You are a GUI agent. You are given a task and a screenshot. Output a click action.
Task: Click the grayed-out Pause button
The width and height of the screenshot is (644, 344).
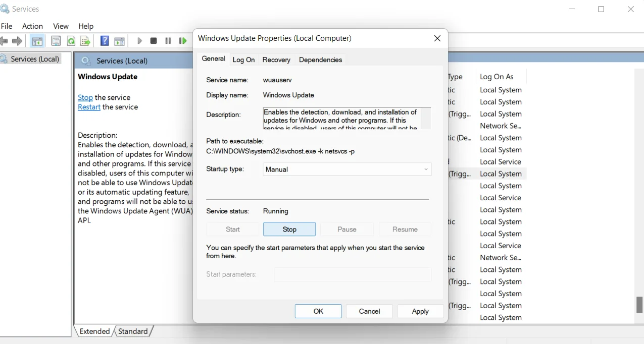[x=347, y=230]
